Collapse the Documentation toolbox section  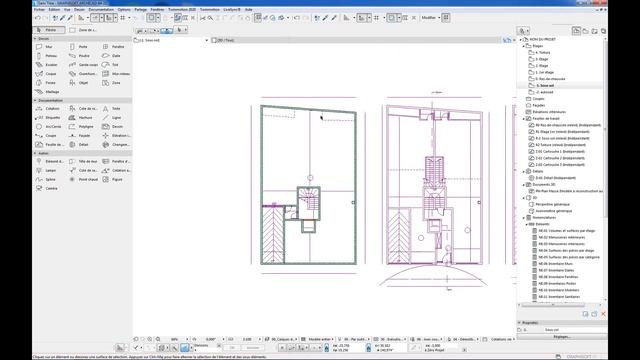tap(36, 100)
